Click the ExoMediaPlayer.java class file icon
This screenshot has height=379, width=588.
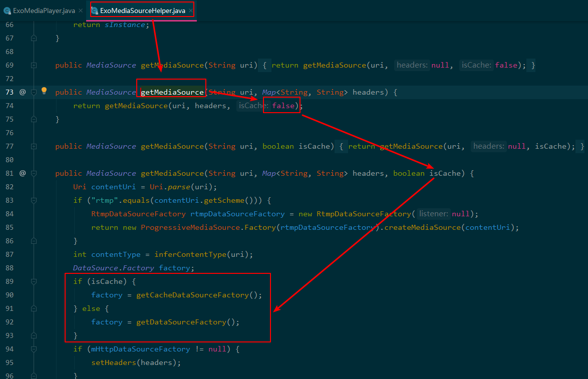click(x=7, y=11)
